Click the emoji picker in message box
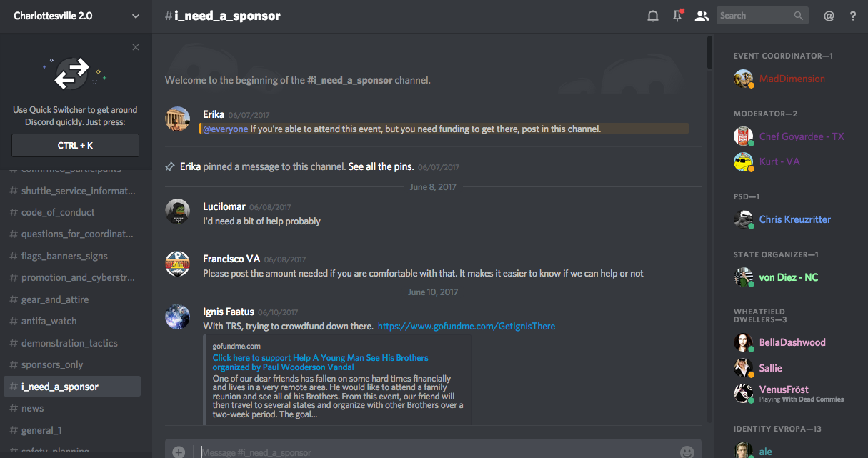 pyautogui.click(x=687, y=452)
